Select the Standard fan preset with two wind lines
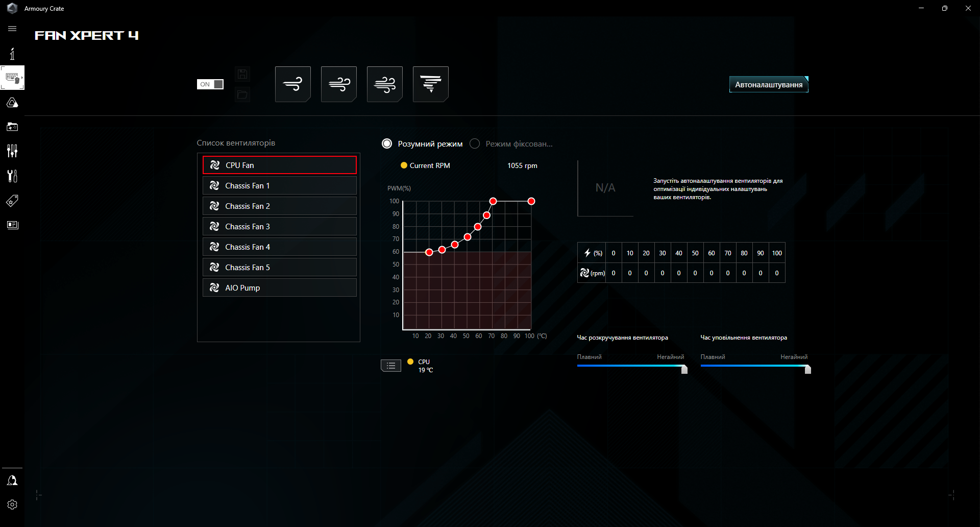 pos(339,84)
